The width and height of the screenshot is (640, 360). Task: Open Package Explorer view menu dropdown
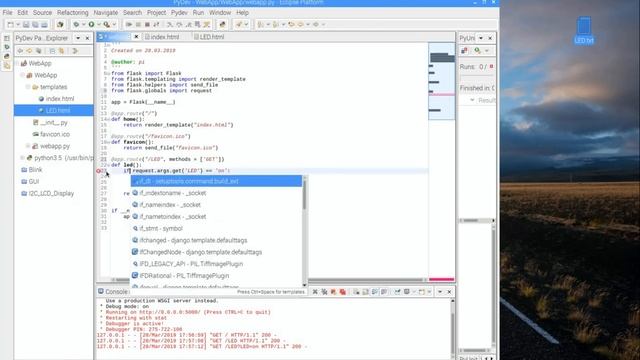pos(78,38)
